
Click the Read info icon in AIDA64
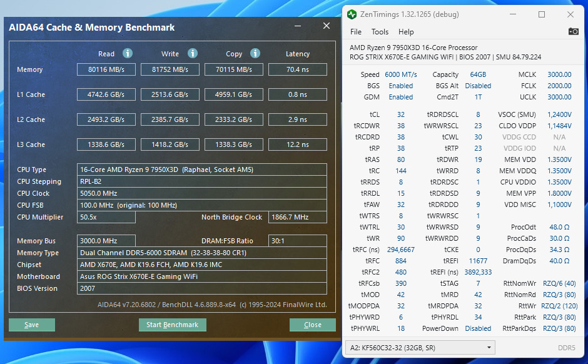pos(128,53)
